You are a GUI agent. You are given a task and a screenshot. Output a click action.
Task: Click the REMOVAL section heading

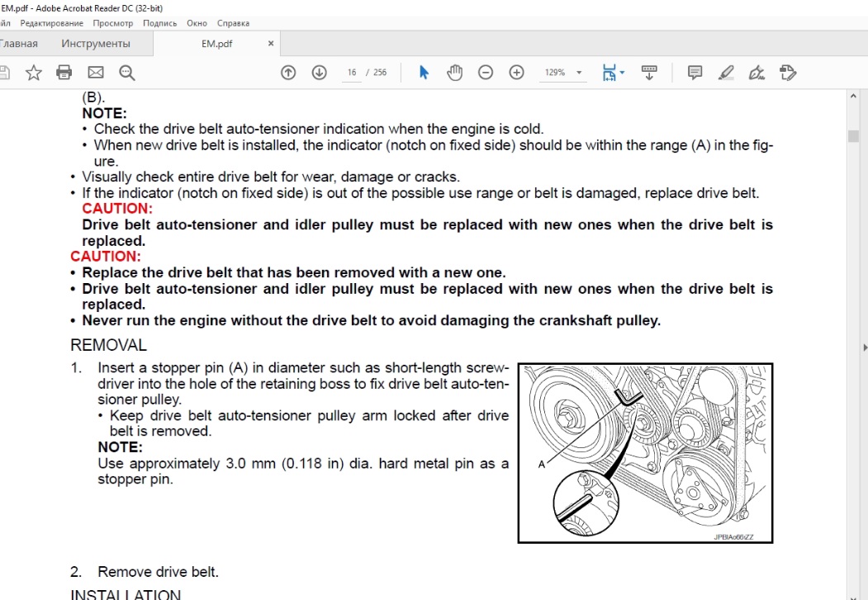coord(108,345)
